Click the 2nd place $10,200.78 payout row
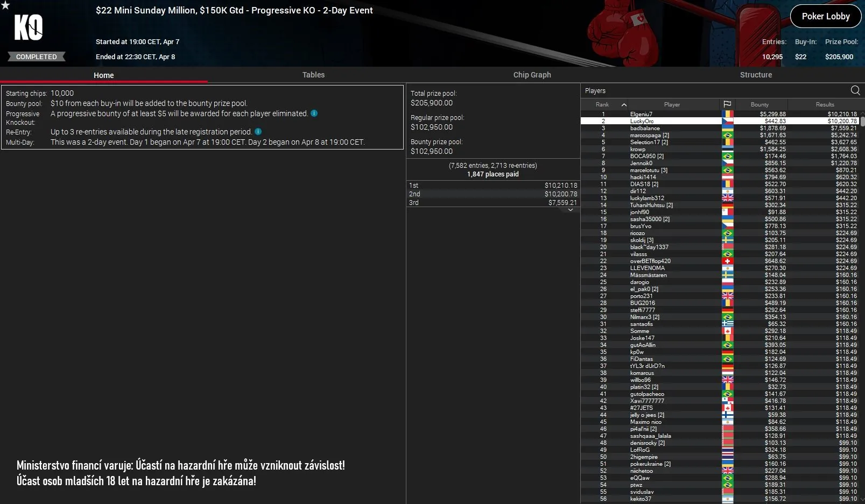865x504 pixels. click(x=493, y=194)
